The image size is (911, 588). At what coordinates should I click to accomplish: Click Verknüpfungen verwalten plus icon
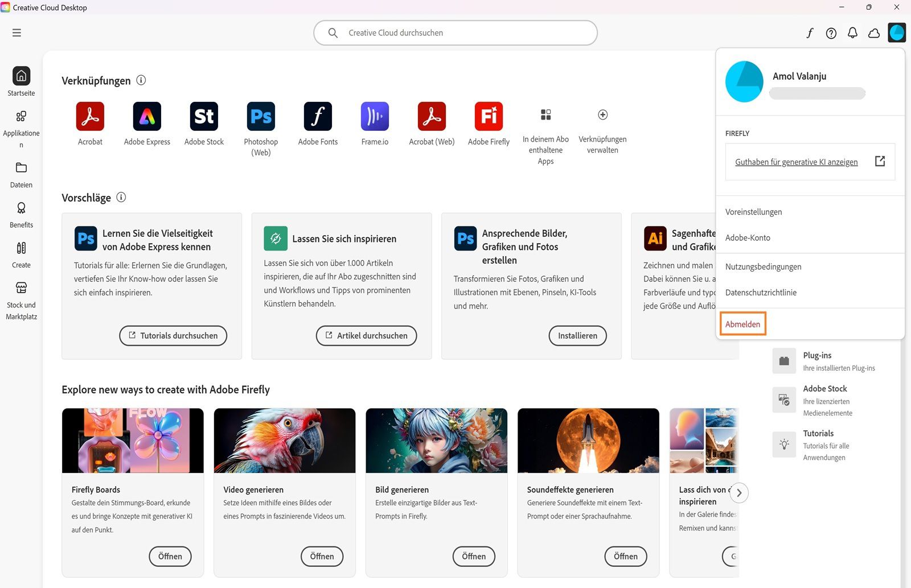[602, 115]
